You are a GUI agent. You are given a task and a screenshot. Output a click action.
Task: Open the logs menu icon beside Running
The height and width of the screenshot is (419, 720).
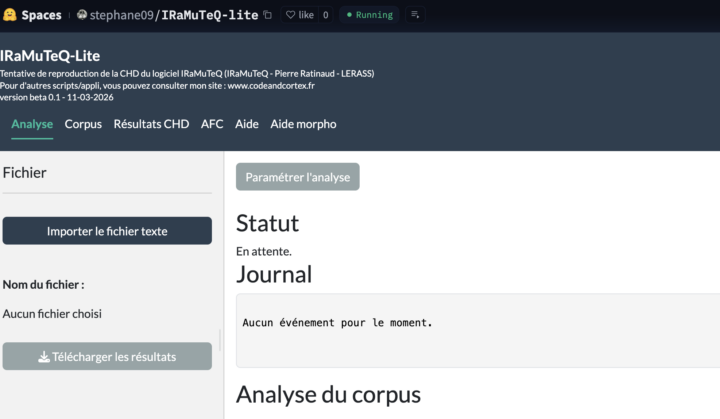point(415,15)
